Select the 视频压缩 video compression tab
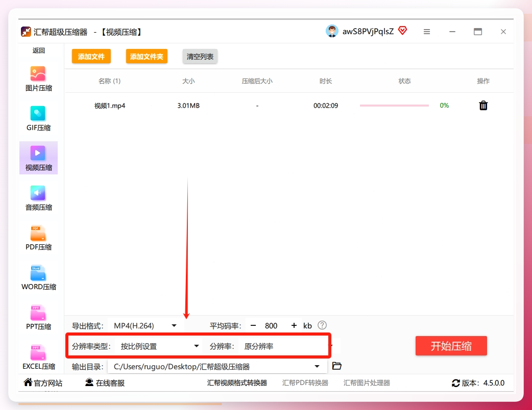This screenshot has height=410, width=532. [x=38, y=158]
